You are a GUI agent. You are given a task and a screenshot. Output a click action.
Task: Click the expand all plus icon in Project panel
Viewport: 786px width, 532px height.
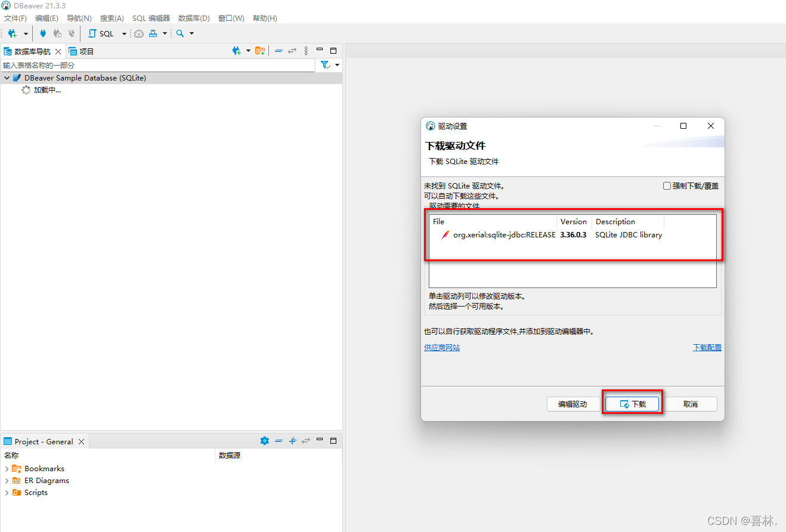coord(292,441)
